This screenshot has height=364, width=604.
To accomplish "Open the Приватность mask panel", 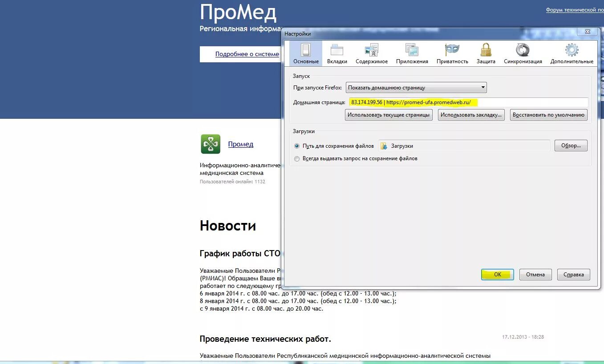I will 452,53.
